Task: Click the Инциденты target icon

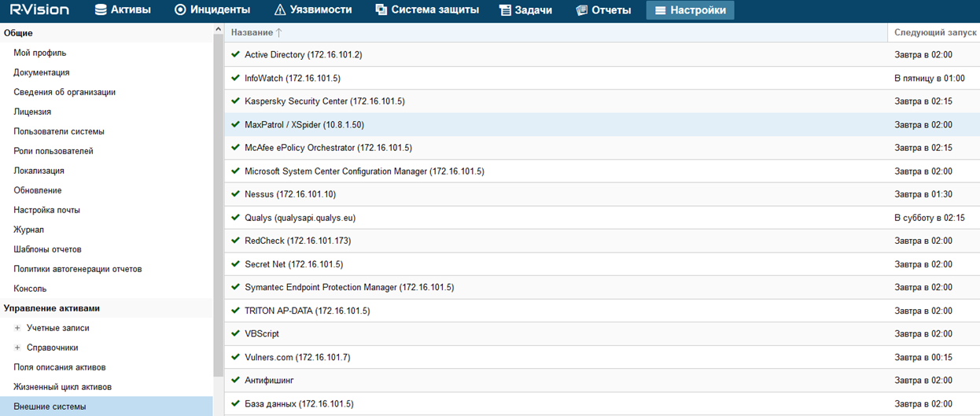Action: coord(180,10)
